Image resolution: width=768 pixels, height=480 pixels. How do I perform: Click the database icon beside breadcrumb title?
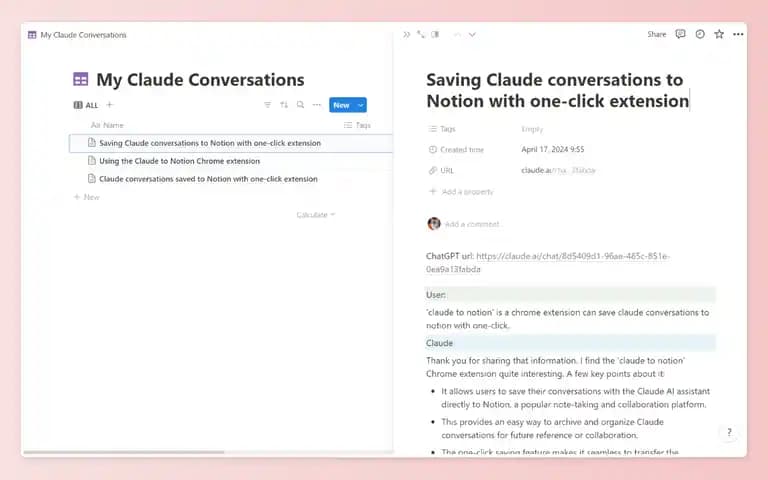(32, 35)
